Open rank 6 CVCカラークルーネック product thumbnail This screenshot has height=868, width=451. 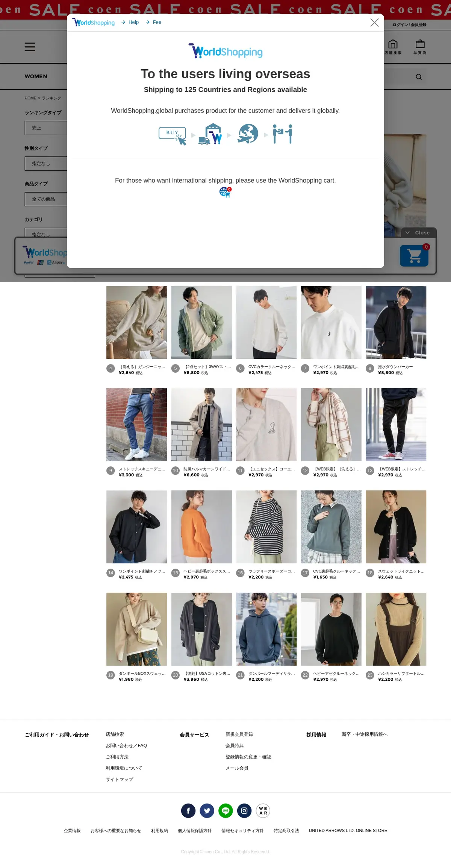(266, 322)
